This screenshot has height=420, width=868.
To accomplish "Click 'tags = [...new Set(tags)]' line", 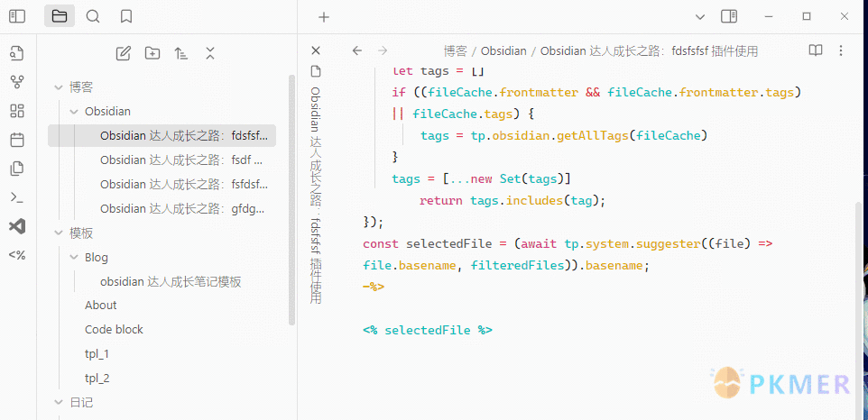I will [481, 179].
